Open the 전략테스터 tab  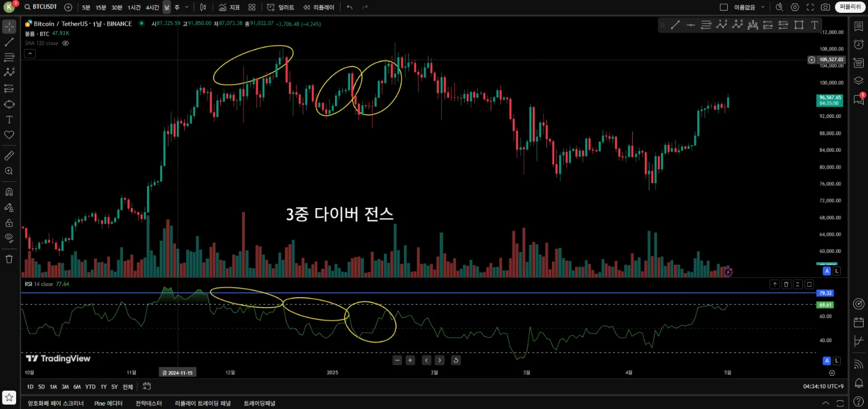tap(149, 403)
